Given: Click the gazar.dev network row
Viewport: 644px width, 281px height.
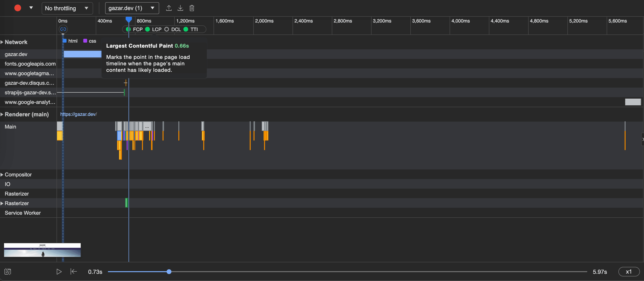Looking at the screenshot, I should 28,54.
